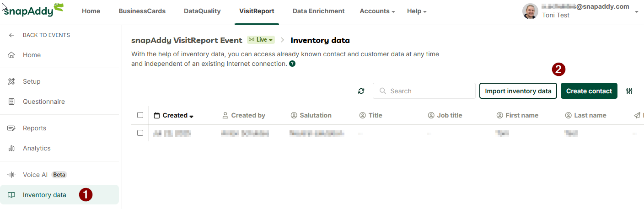Switch to the Data Enrichment tab

click(x=319, y=11)
